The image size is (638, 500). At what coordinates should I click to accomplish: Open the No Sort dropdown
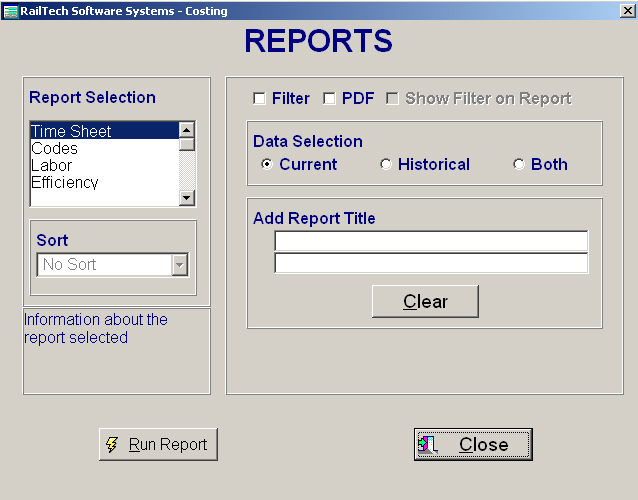180,265
